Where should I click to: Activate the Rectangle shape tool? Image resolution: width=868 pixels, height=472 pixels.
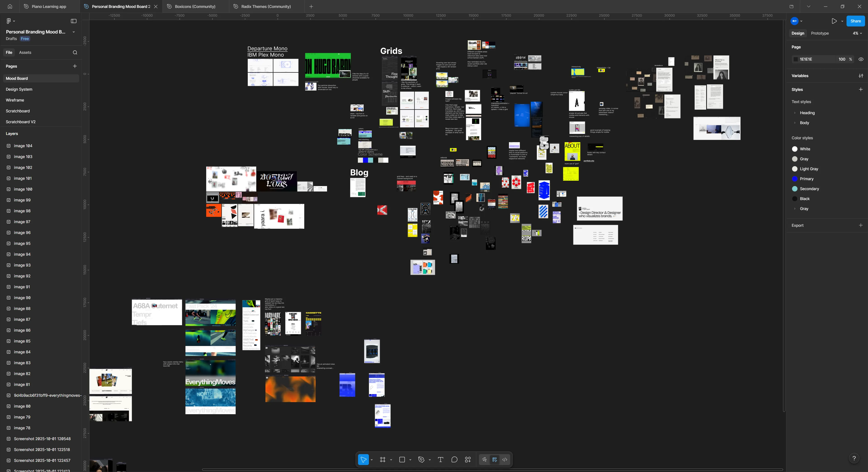(402, 459)
